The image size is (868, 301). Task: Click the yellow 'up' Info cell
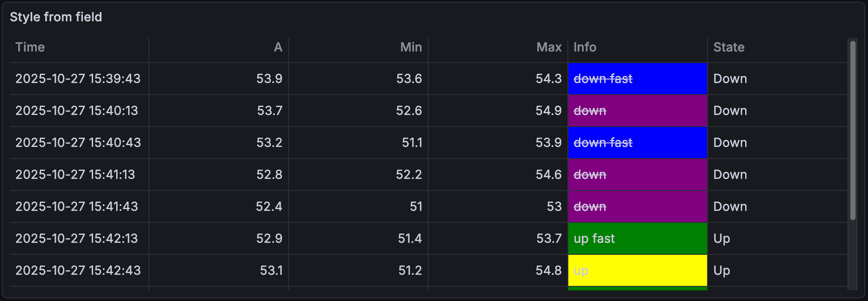click(637, 271)
